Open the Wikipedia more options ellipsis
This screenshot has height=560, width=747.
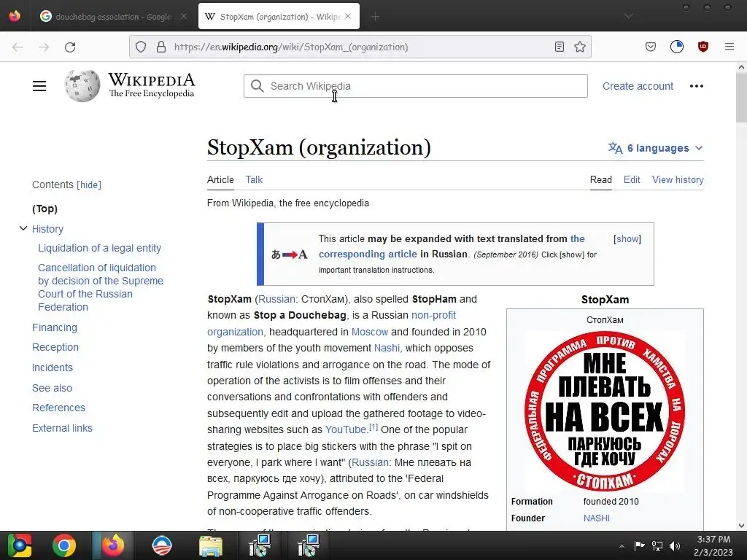point(697,86)
